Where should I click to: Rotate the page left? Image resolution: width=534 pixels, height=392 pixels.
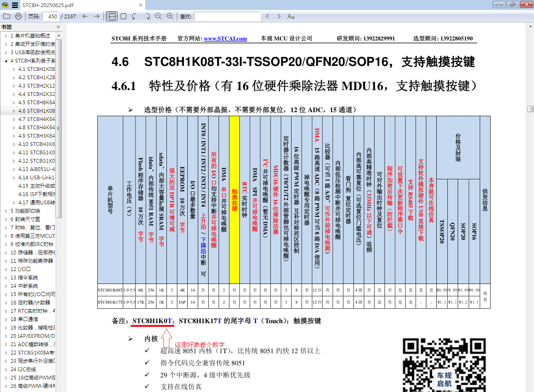coord(135,16)
